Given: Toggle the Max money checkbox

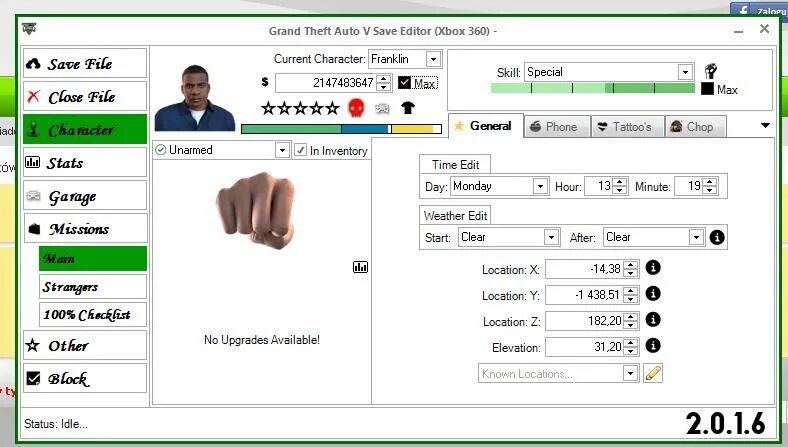Looking at the screenshot, I should tap(404, 82).
